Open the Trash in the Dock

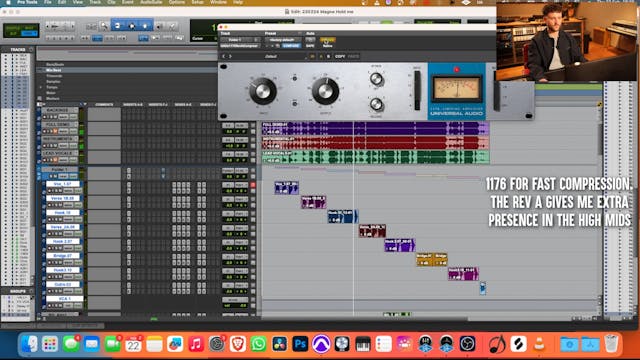[611, 344]
